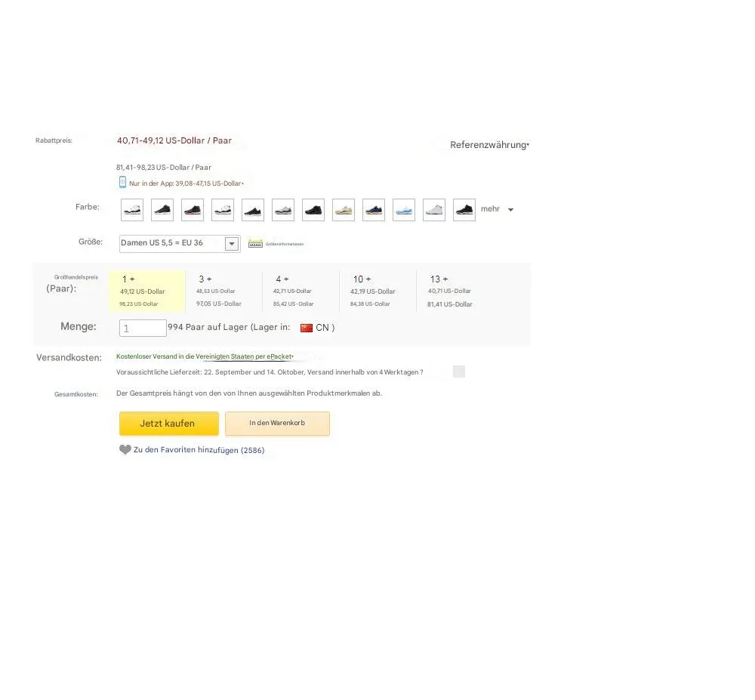The image size is (755, 700).
Task: Select the first white-and-black shoe color thumbnail
Action: (132, 210)
